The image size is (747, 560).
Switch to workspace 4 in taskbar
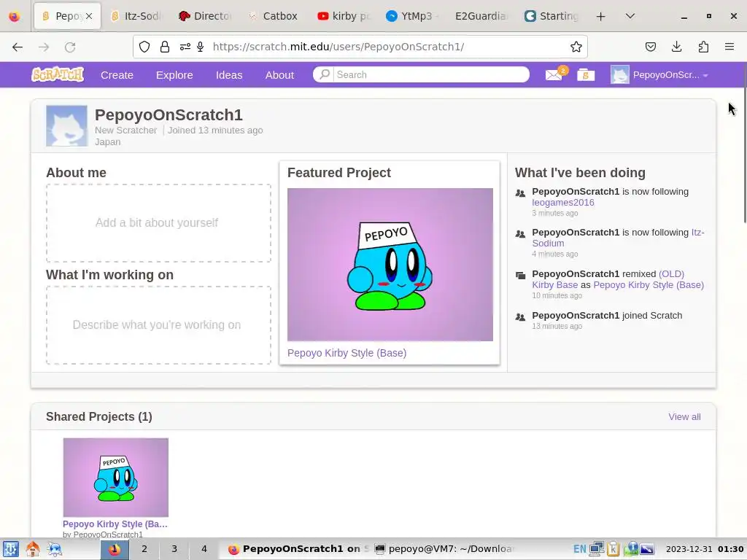pos(204,549)
